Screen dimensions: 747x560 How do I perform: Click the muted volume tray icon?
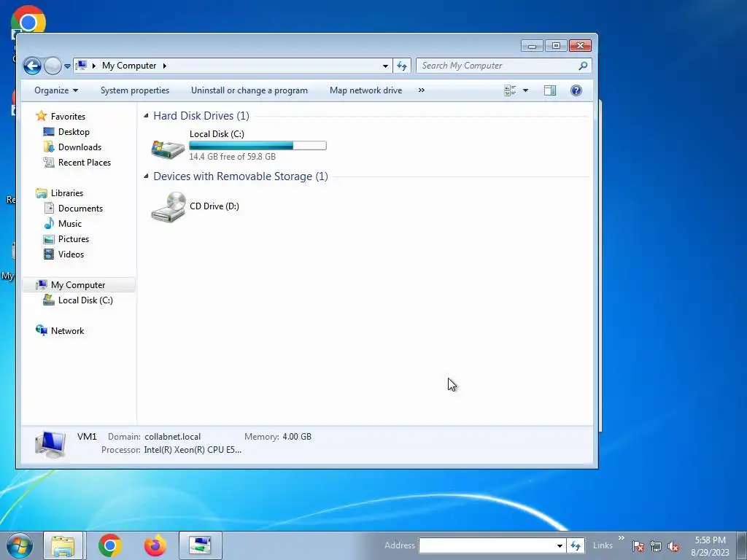tap(673, 546)
